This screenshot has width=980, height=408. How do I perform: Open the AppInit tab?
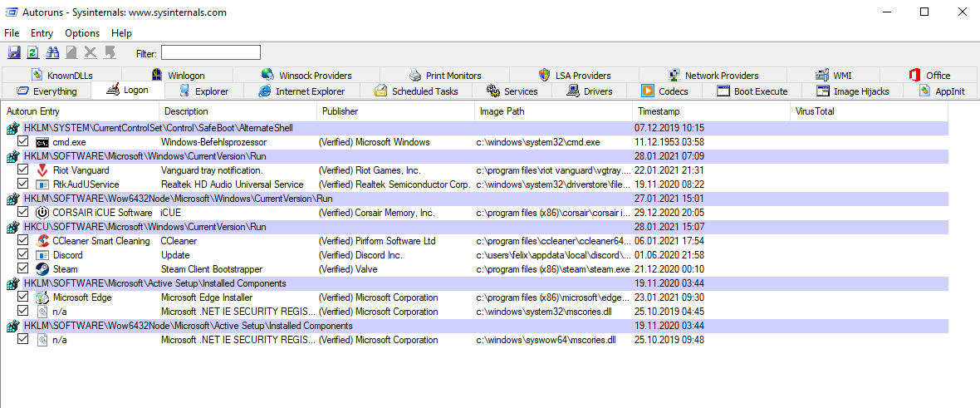[x=943, y=91]
